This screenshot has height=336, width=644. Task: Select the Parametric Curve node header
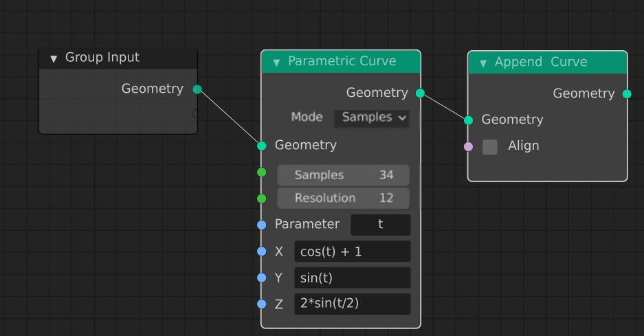(341, 62)
